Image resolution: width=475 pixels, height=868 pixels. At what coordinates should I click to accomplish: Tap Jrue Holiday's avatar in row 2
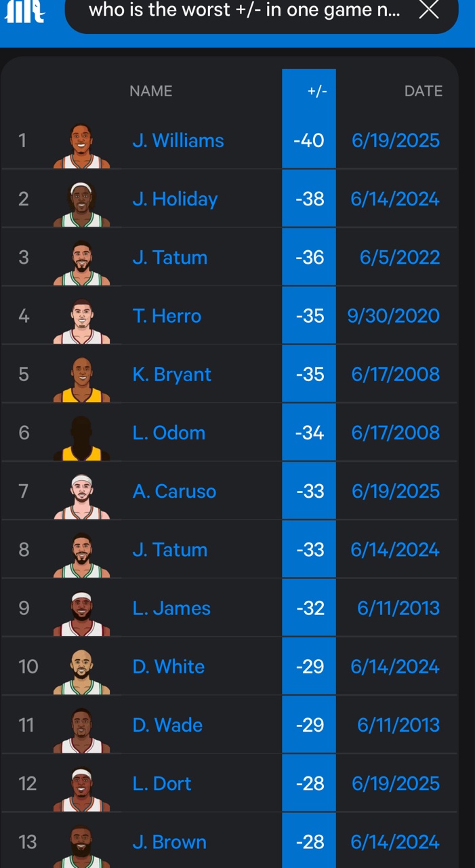pos(81,204)
